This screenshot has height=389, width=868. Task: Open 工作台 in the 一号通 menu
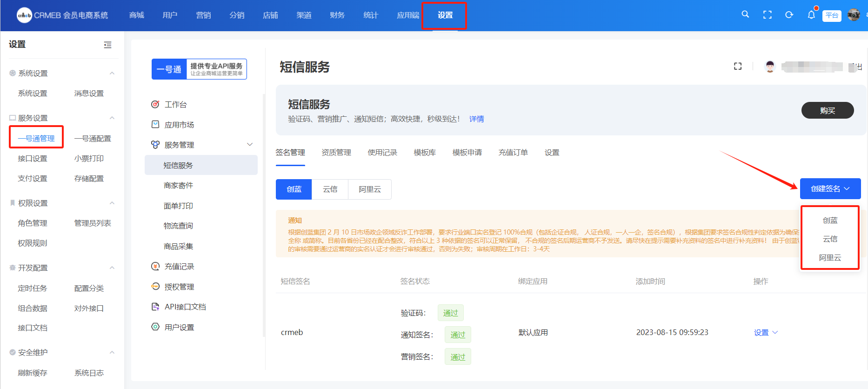click(x=175, y=105)
